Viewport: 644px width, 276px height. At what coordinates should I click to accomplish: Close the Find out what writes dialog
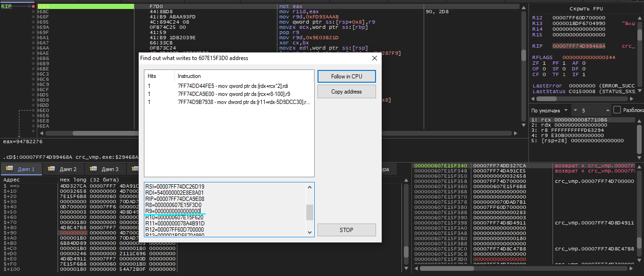(x=375, y=58)
